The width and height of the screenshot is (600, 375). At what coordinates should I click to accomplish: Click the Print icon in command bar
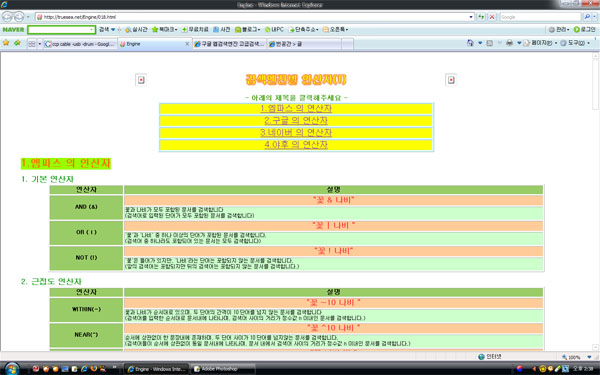coord(509,43)
